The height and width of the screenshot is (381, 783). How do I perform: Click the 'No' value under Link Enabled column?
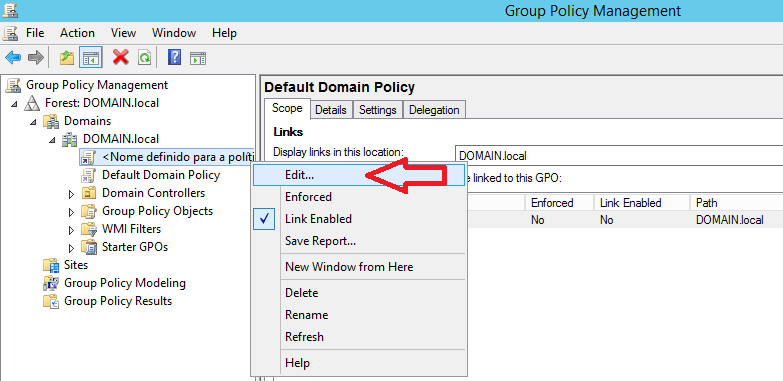[607, 220]
